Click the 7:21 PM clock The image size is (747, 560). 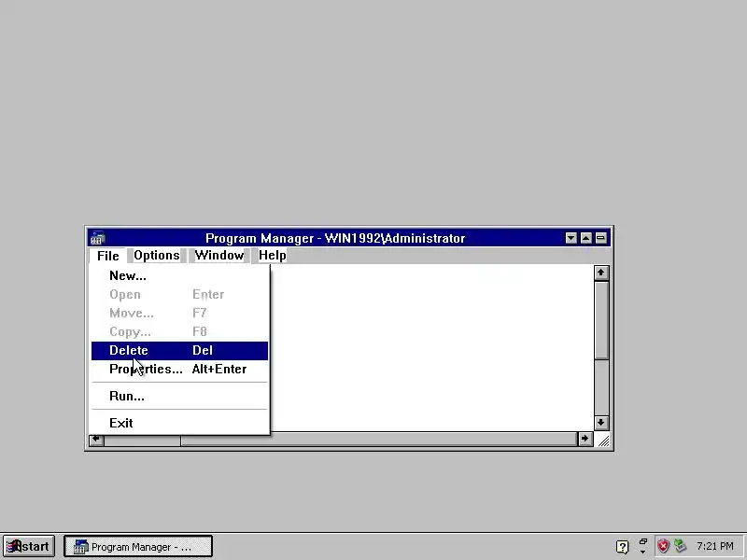tap(715, 546)
